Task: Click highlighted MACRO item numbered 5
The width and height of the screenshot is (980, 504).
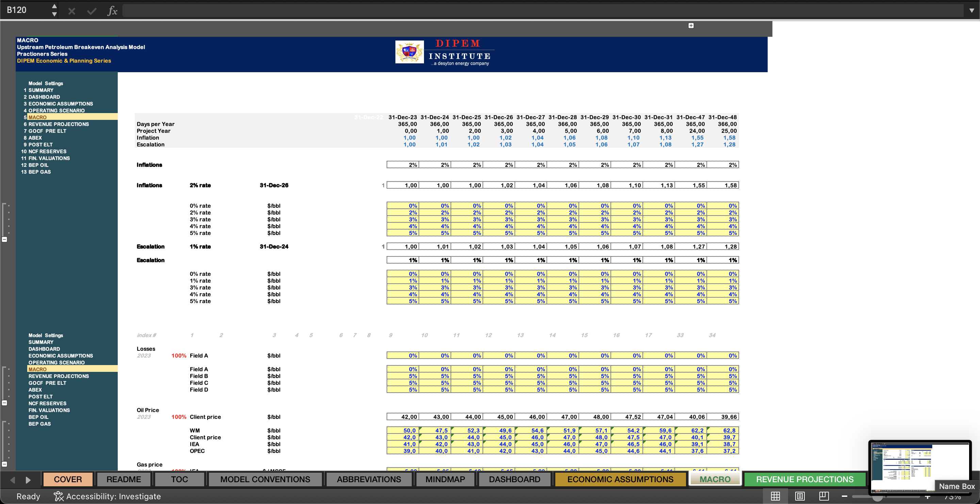Action: (x=72, y=117)
